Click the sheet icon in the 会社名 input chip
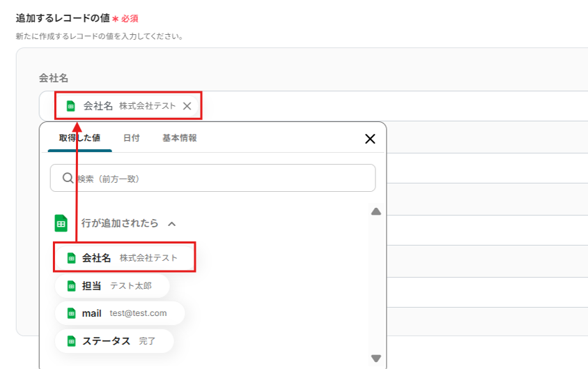This screenshot has width=588, height=369. click(70, 106)
